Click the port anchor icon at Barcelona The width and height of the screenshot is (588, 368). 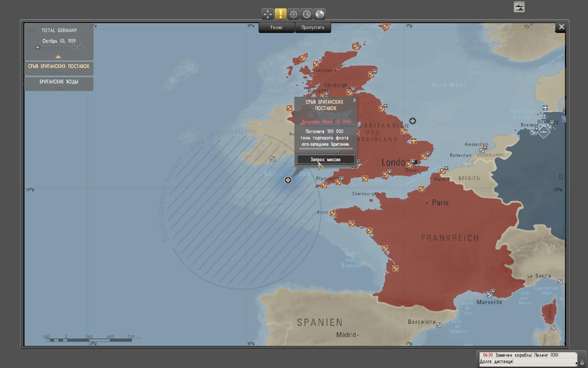click(x=439, y=325)
